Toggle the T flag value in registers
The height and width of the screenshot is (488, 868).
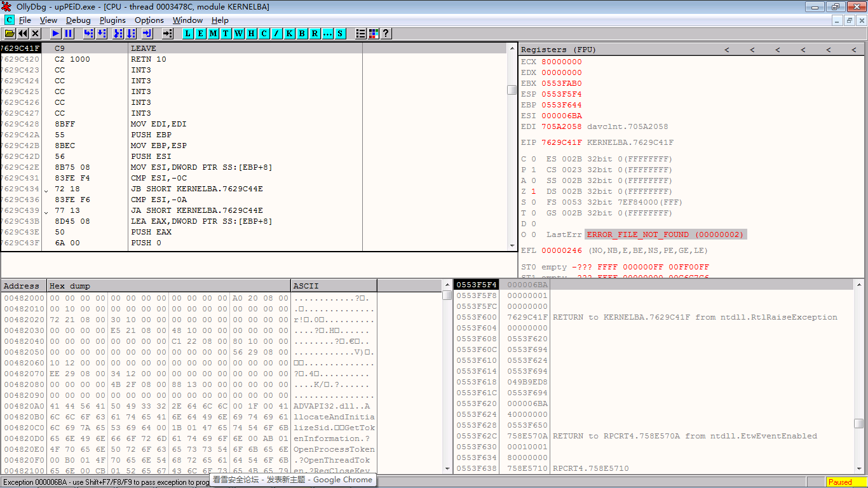(534, 213)
